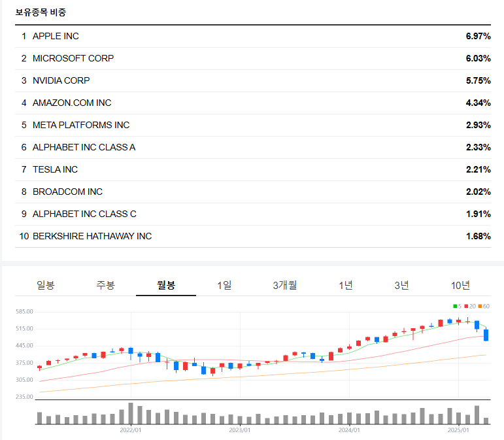Select the 월봉 monthly candle tab

click(166, 285)
